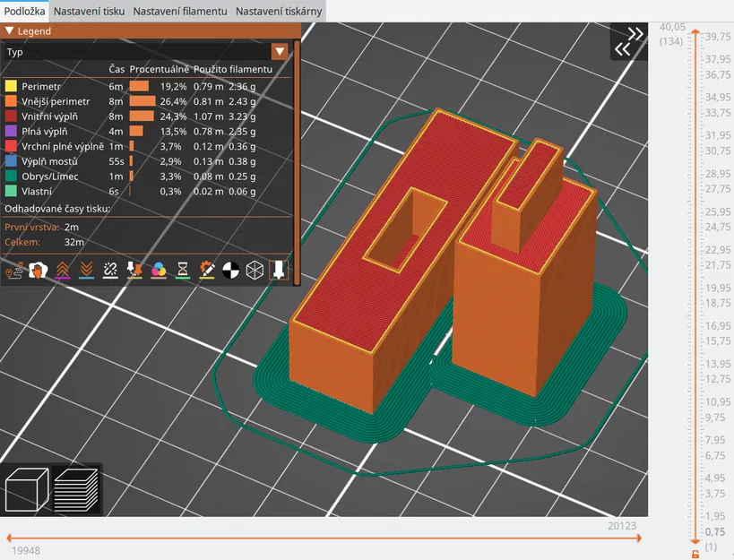Hide Výplň mostů blue swatch
Viewport: 734px width, 560px height.
pyautogui.click(x=11, y=161)
